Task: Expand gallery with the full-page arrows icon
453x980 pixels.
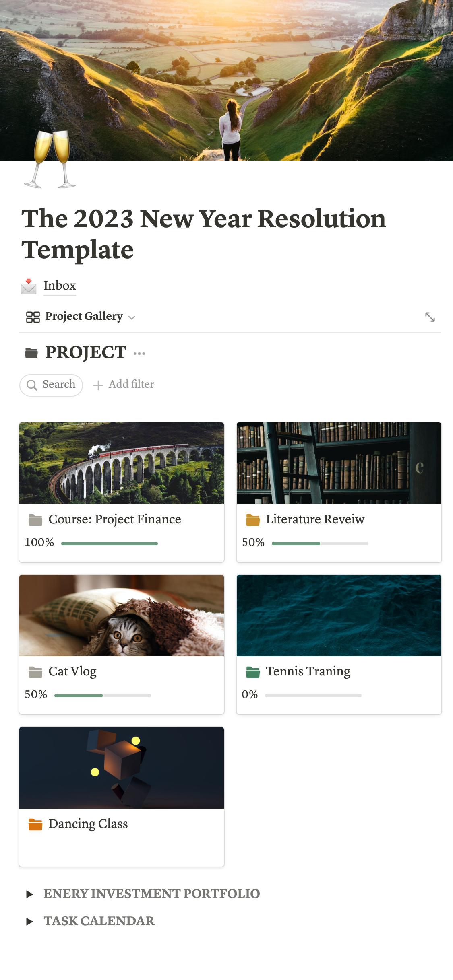Action: tap(430, 317)
